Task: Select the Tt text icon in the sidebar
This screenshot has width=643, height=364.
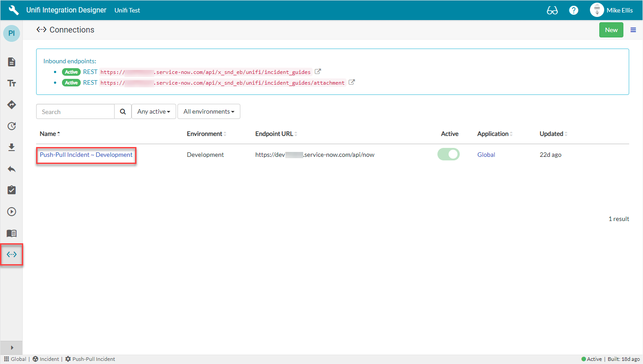Action: tap(11, 83)
